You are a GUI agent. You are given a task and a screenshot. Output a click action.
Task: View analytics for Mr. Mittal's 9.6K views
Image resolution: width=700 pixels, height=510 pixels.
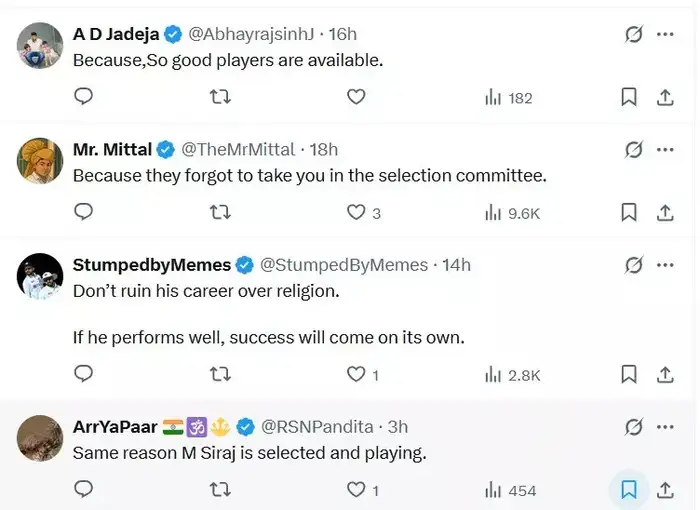[512, 212]
